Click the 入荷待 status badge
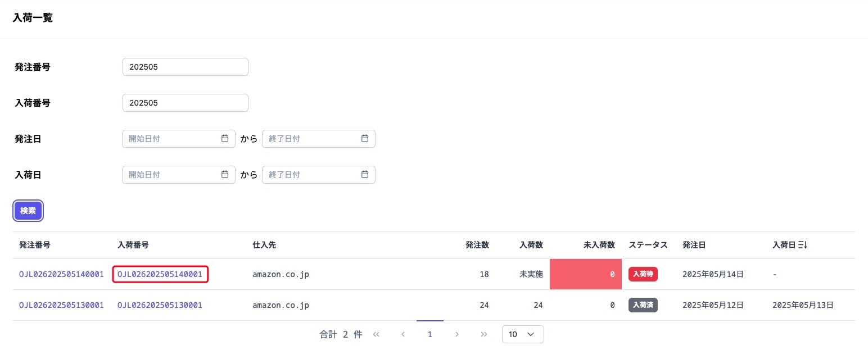Image resolution: width=868 pixels, height=359 pixels. click(643, 274)
